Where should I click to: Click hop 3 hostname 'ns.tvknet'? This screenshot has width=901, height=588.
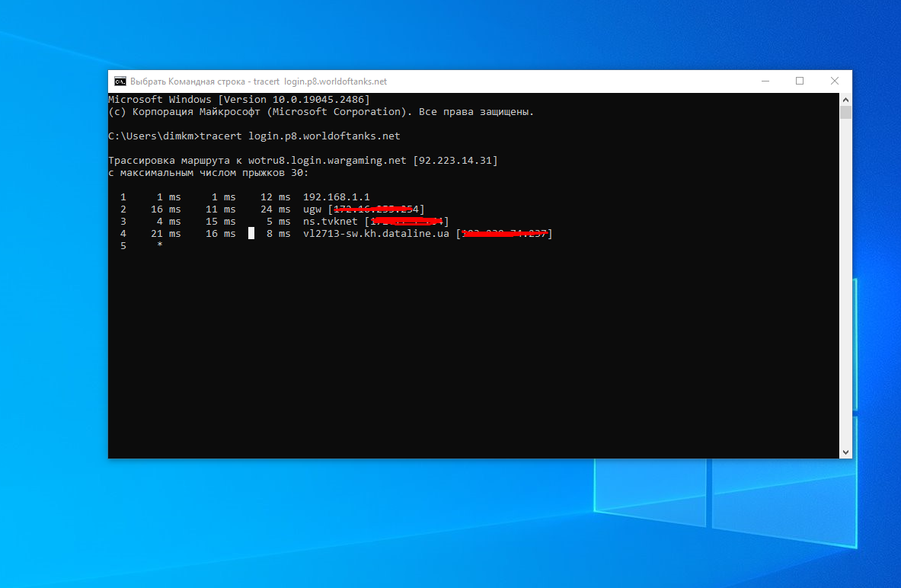(331, 222)
